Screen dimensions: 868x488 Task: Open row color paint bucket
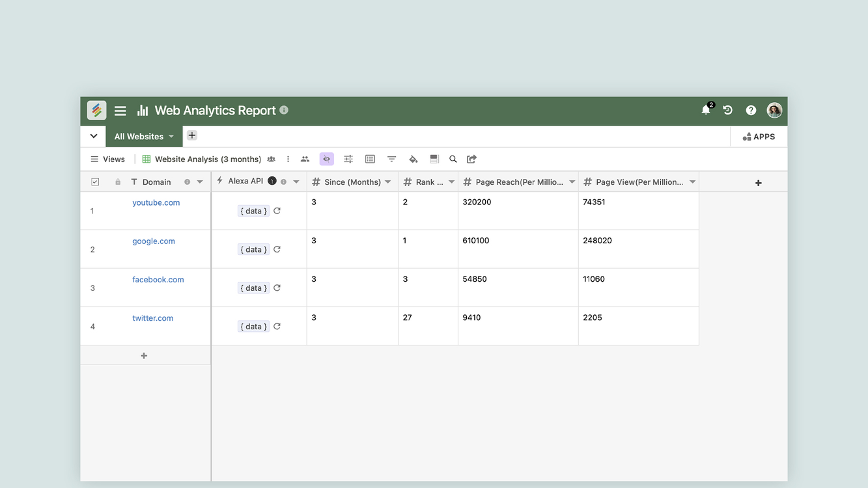(x=413, y=159)
